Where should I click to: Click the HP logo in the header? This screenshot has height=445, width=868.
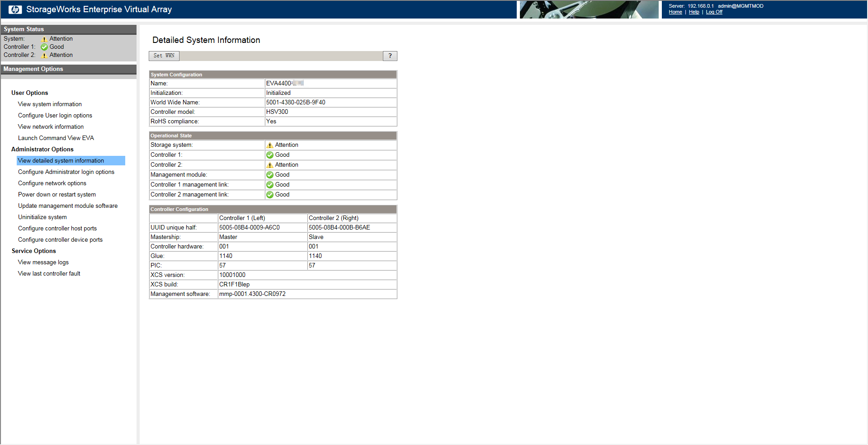pos(15,9)
